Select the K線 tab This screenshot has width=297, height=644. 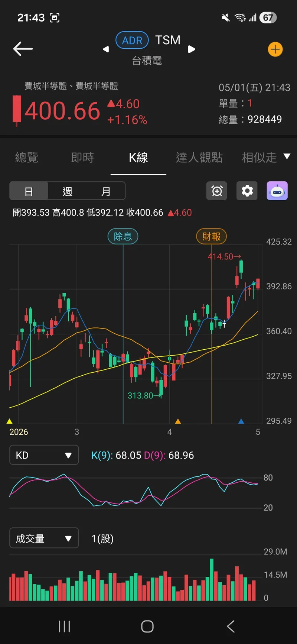click(138, 158)
